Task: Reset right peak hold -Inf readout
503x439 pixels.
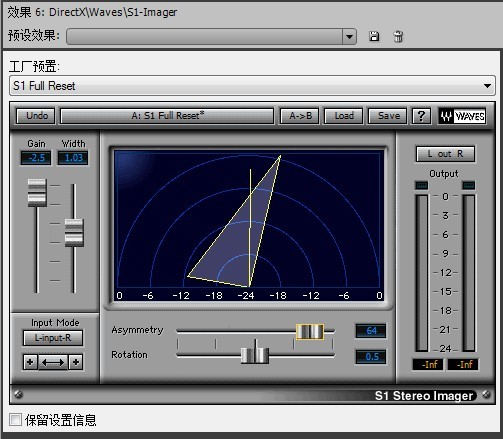Action: 463,364
